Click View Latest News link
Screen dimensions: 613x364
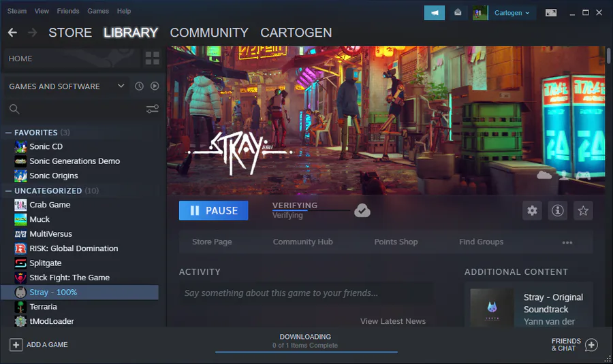pos(393,321)
